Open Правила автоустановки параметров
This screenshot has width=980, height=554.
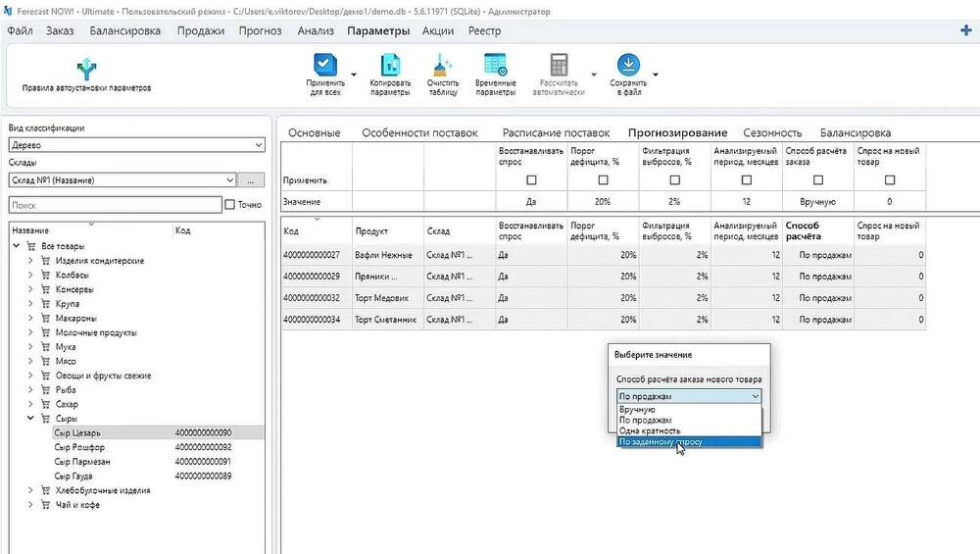[86, 76]
